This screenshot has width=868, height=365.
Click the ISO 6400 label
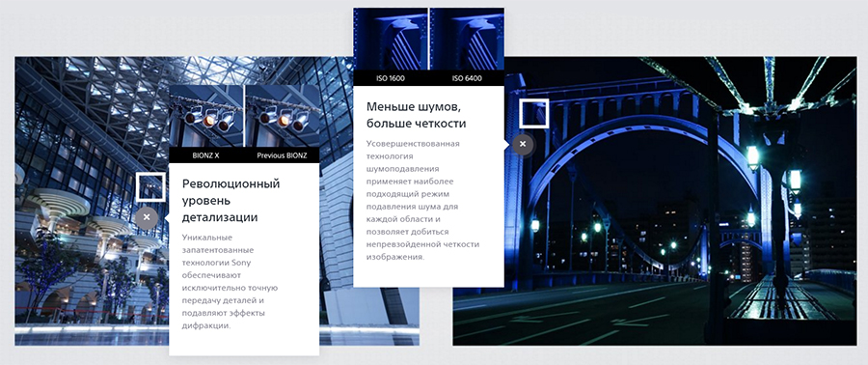coord(467,78)
